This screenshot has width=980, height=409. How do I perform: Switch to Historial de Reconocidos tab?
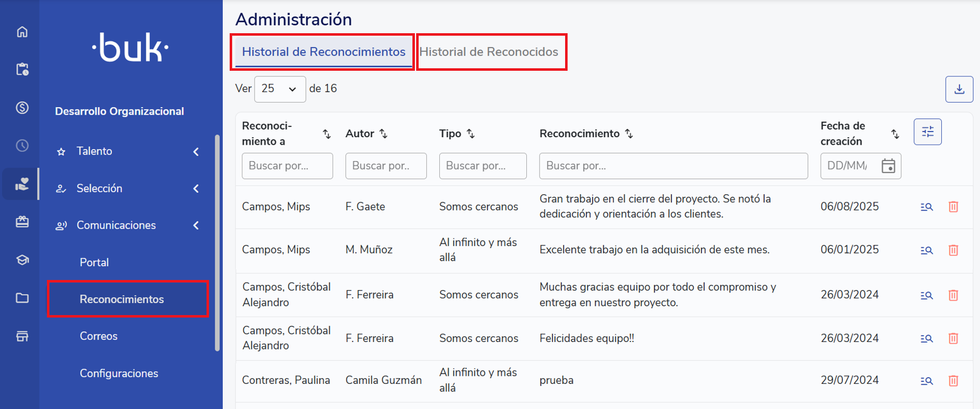click(489, 52)
